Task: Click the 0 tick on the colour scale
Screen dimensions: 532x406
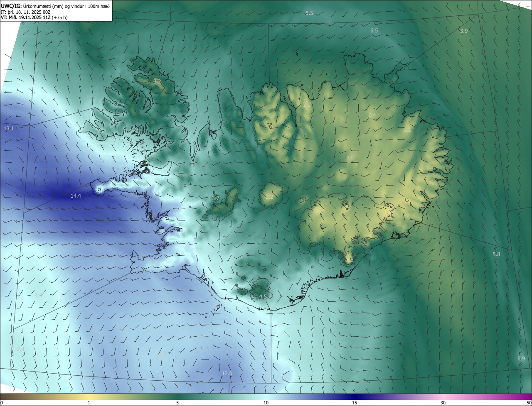Action: pos(2,403)
